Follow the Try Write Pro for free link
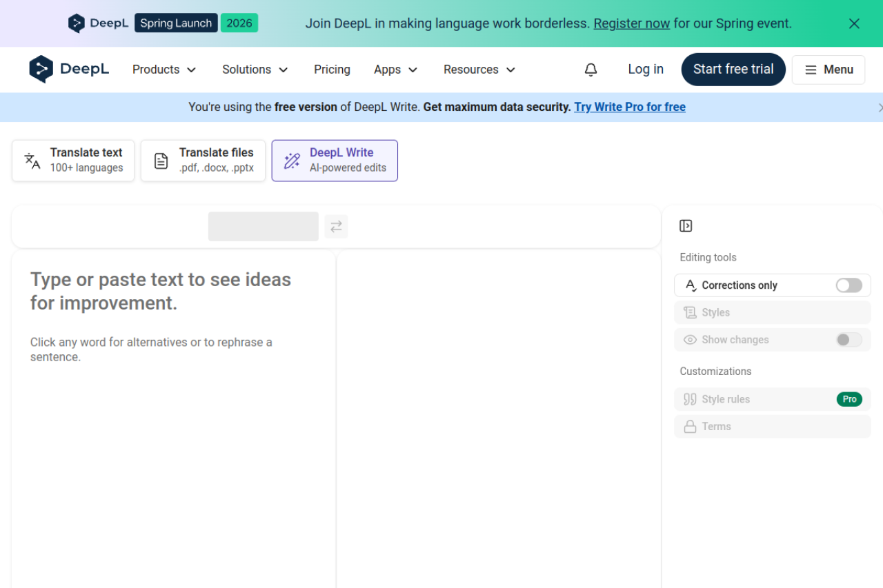The height and width of the screenshot is (588, 883). point(630,107)
